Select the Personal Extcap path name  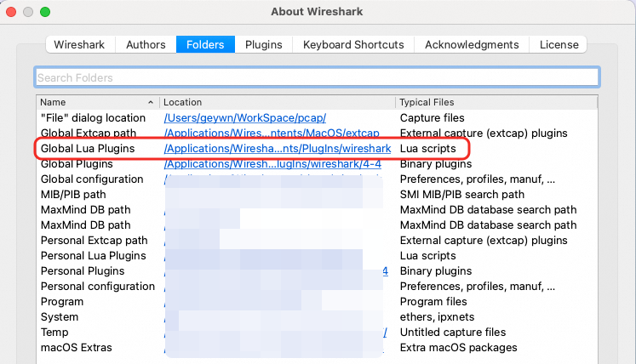coord(95,241)
